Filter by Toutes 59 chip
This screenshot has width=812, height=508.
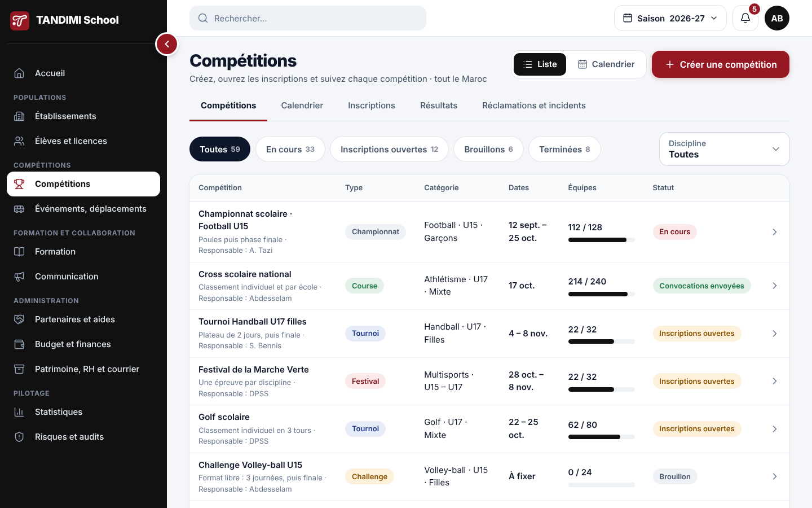point(220,149)
